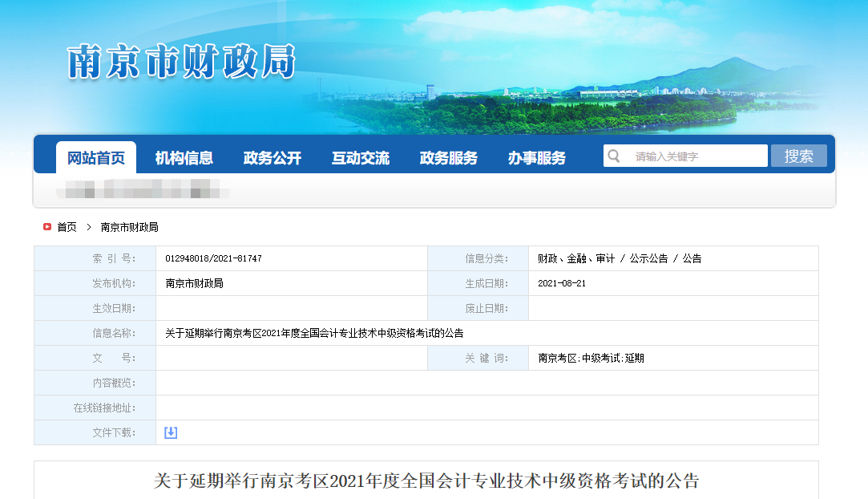Click the search magnifier icon
Image resolution: width=868 pixels, height=499 pixels.
click(x=614, y=155)
